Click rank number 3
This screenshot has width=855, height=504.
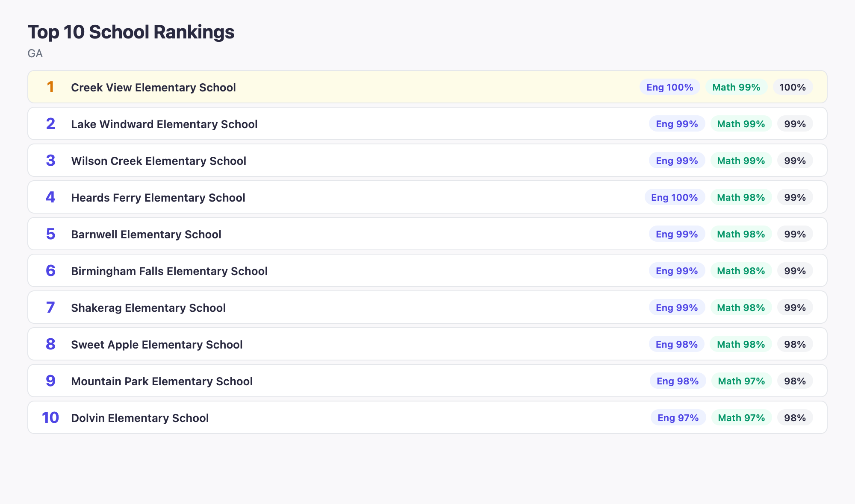pyautogui.click(x=50, y=161)
